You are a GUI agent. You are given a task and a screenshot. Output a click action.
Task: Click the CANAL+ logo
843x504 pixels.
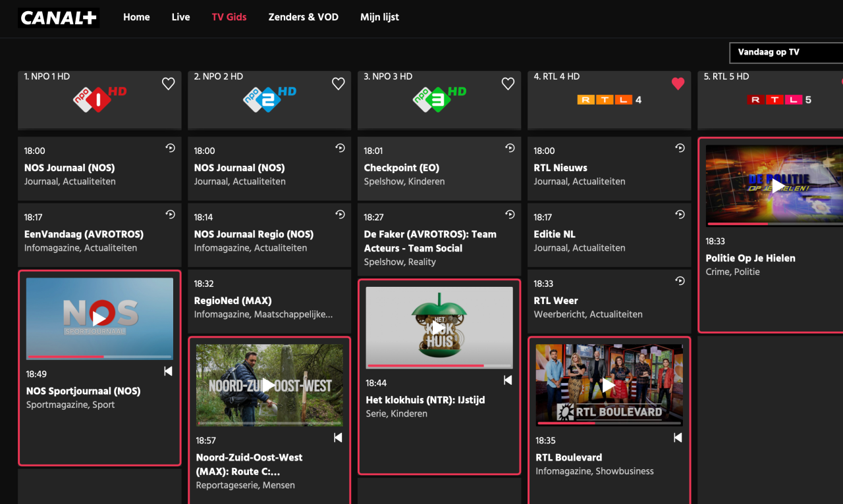click(x=59, y=18)
